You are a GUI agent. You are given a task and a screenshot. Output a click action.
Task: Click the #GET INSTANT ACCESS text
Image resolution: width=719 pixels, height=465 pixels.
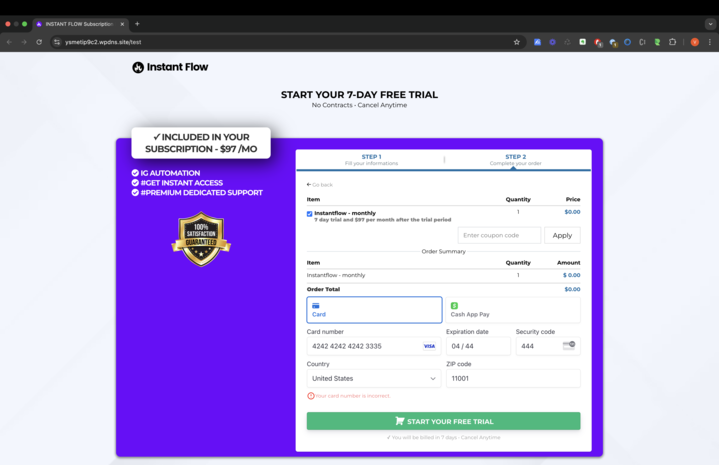click(x=182, y=183)
